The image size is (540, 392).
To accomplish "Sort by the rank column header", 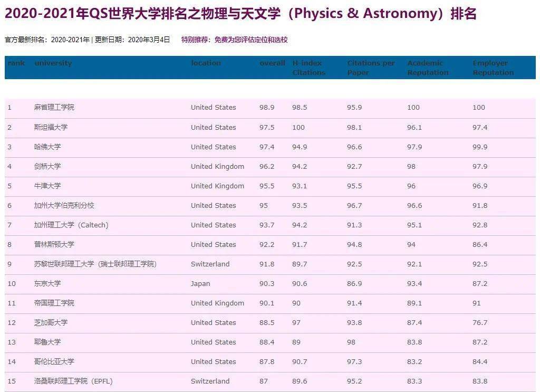I will (x=15, y=63).
